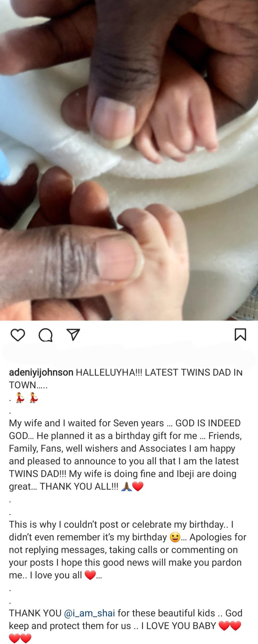Open the @i_am_shai mentioned profile
The image size is (258, 644).
(x=89, y=613)
